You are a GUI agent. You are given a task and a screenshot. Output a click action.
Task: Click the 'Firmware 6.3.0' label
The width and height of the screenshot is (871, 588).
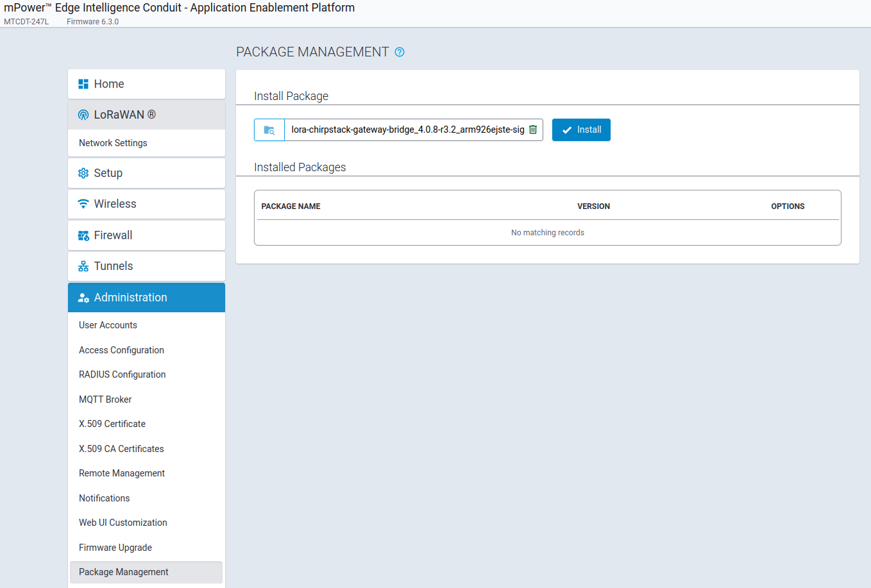point(92,22)
